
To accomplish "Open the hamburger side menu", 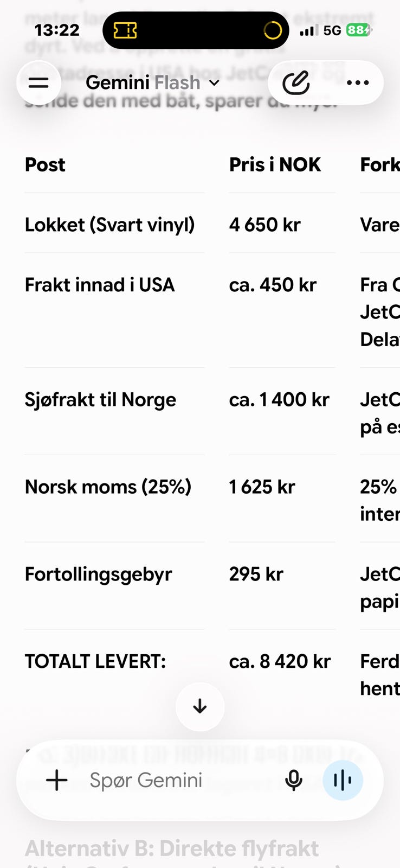I will 38,83.
